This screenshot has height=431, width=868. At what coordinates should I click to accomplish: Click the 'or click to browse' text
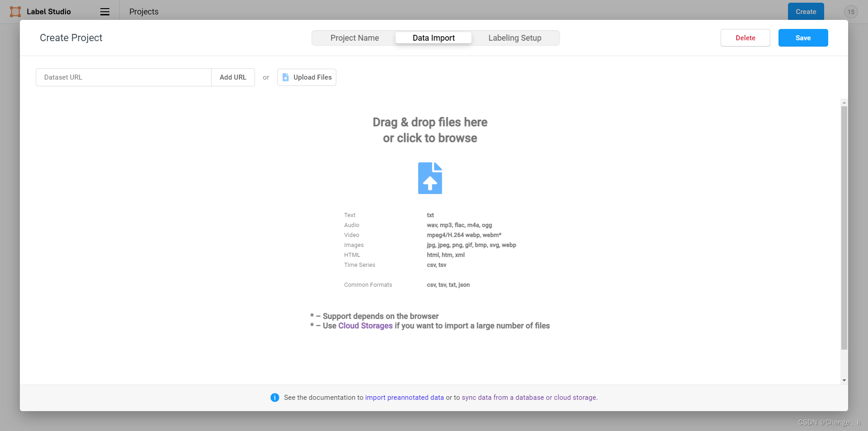(x=430, y=138)
